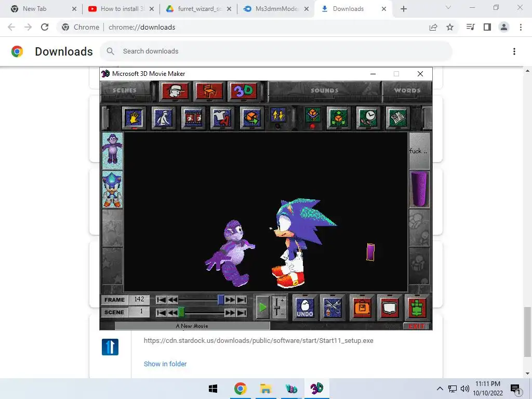Image resolution: width=532 pixels, height=399 pixels.
Task: Open Chrome's main three-dot menu
Action: (x=521, y=27)
